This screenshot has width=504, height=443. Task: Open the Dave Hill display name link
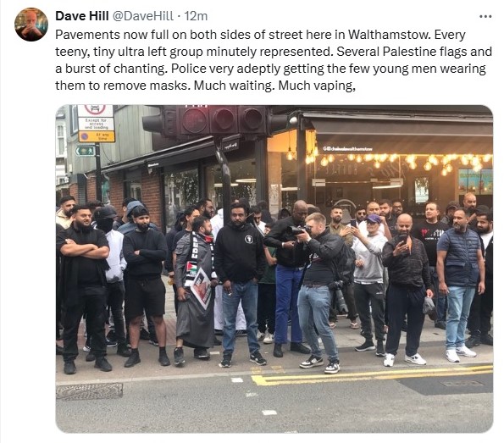(x=82, y=16)
